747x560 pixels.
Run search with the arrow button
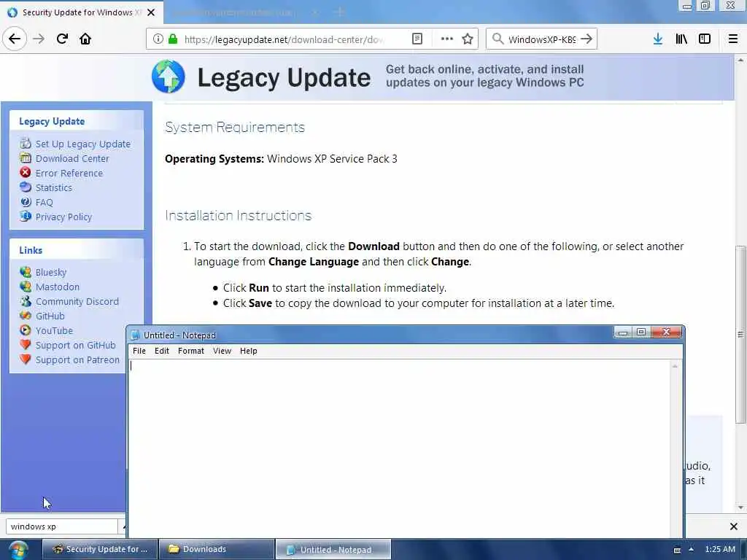(587, 39)
